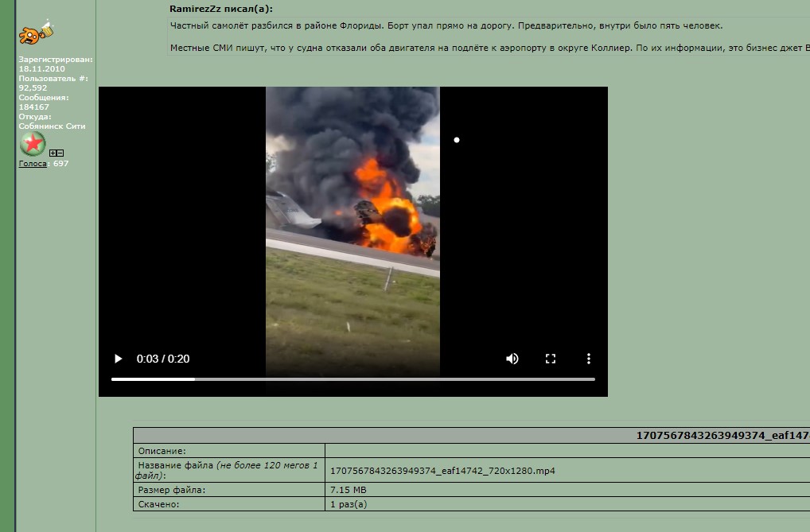Select the file name 1707567843263949374_eaf14742_720x1280.mp4

pyautogui.click(x=442, y=471)
